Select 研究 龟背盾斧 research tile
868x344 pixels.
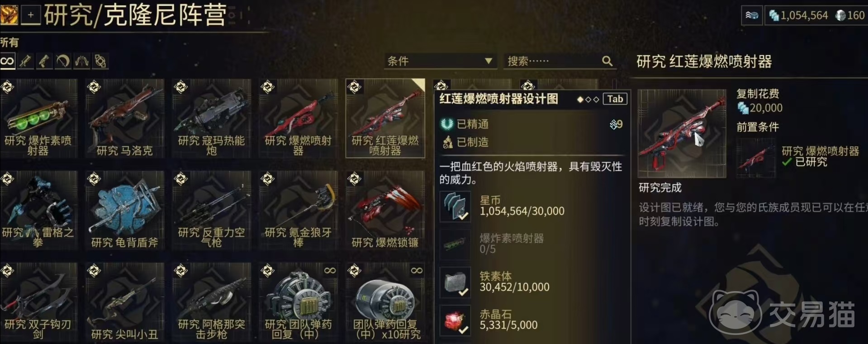pos(125,210)
